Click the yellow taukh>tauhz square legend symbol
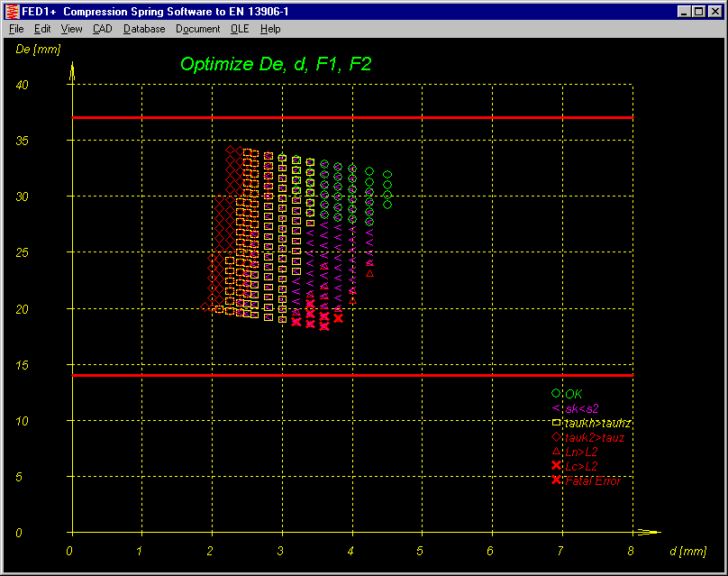 (x=556, y=423)
